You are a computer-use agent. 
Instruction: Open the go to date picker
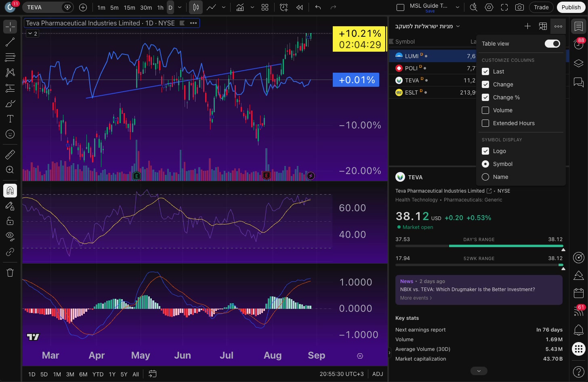pyautogui.click(x=152, y=374)
